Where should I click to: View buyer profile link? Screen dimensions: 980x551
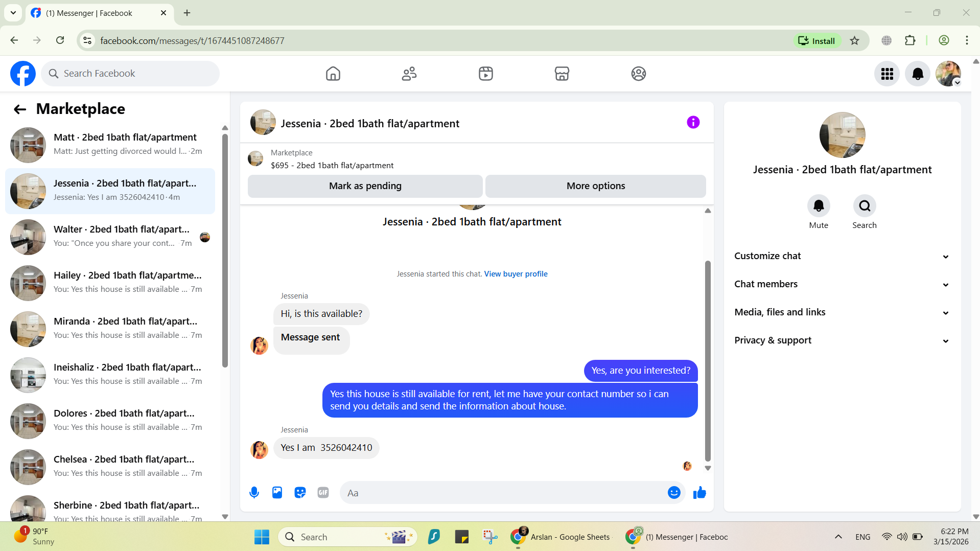pos(516,274)
